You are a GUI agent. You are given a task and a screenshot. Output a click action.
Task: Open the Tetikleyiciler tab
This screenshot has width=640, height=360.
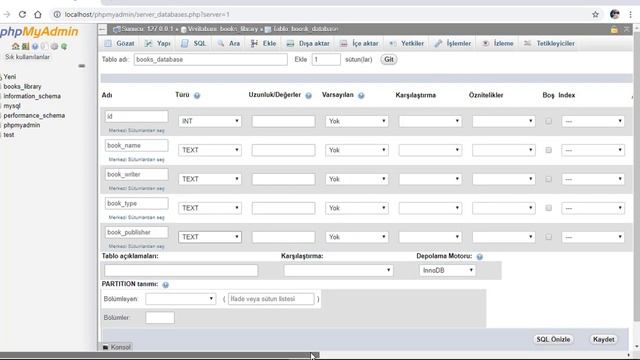pos(549,43)
